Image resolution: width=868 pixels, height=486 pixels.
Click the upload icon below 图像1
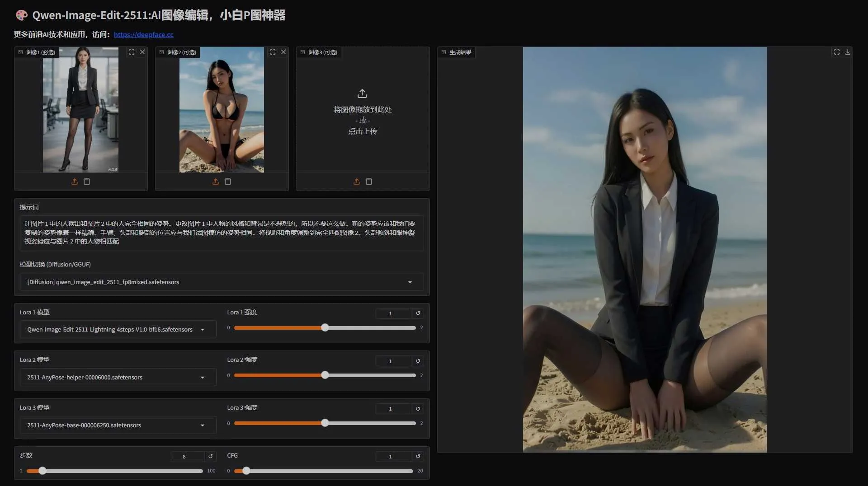click(75, 182)
